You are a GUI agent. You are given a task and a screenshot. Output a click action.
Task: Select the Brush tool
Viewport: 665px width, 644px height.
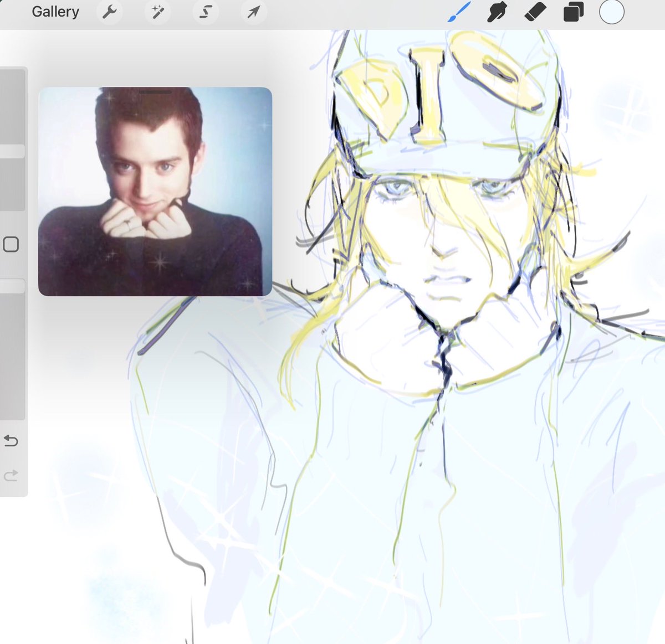click(459, 12)
